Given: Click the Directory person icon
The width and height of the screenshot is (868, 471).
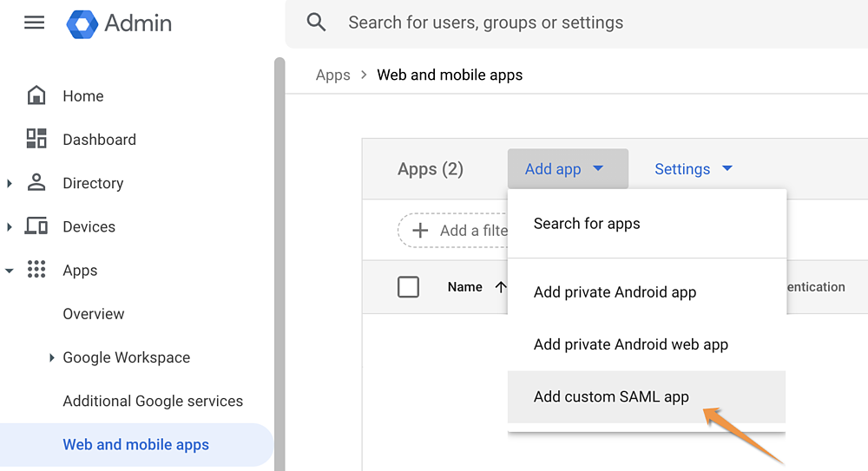Looking at the screenshot, I should tap(36, 182).
